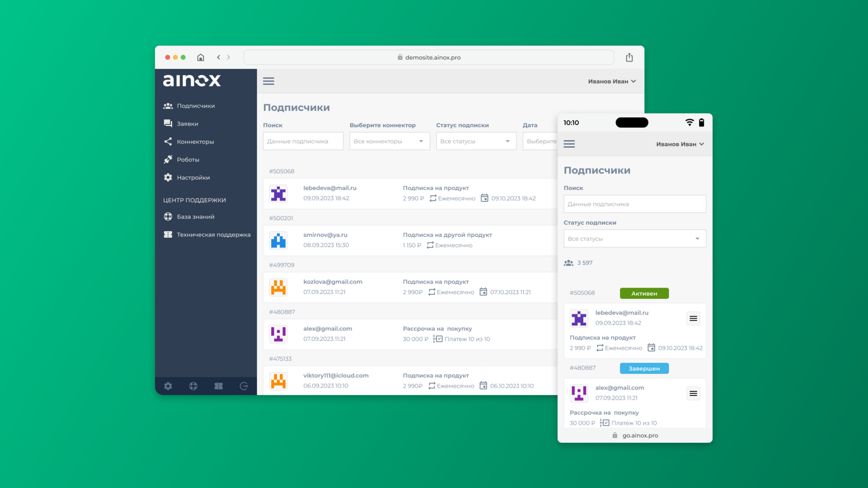The height and width of the screenshot is (488, 868).
Task: Click the globe icon in the sidebar footer
Action: 193,386
